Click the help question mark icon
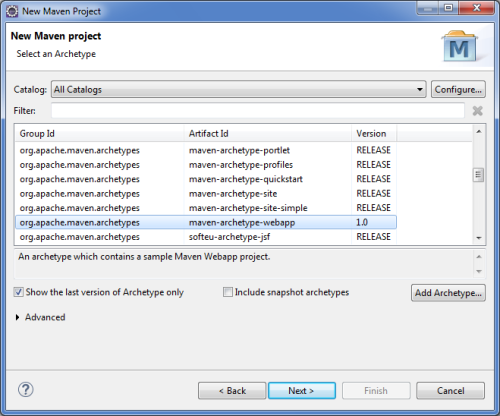 tap(26, 389)
